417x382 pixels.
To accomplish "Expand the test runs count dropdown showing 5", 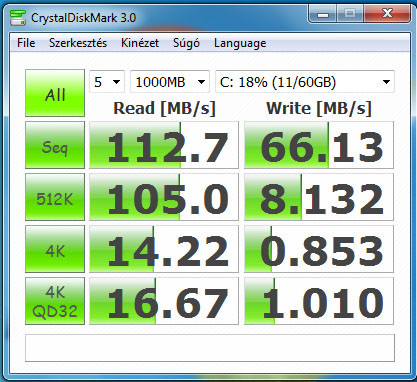I will (x=107, y=82).
